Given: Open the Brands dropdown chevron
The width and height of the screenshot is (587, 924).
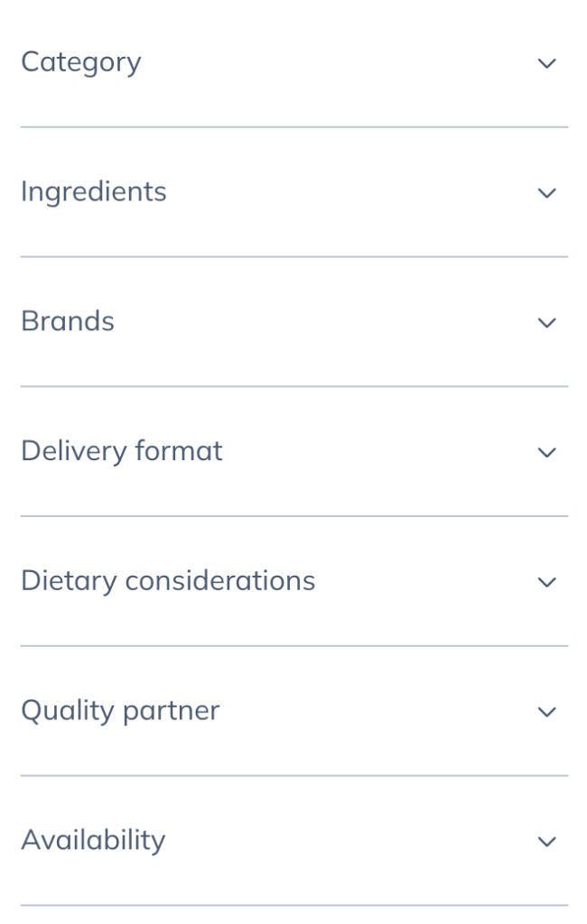Looking at the screenshot, I should click(x=545, y=322).
